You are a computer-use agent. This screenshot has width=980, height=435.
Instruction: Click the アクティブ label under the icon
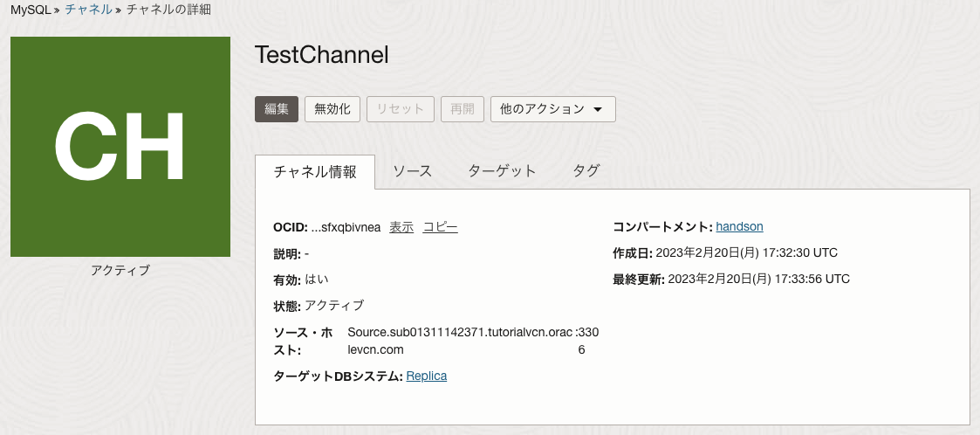pos(120,271)
